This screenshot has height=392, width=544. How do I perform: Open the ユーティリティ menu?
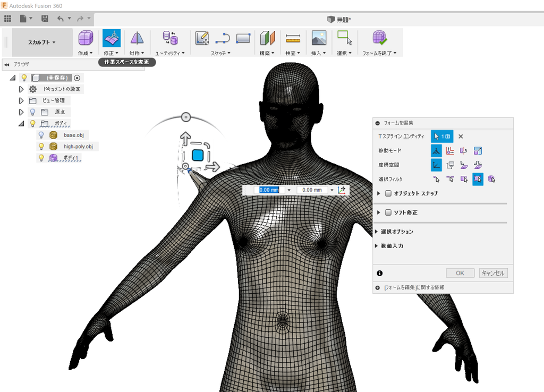[170, 53]
